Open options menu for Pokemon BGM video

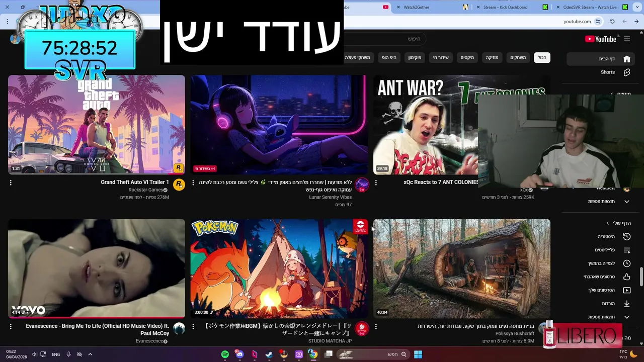click(193, 327)
